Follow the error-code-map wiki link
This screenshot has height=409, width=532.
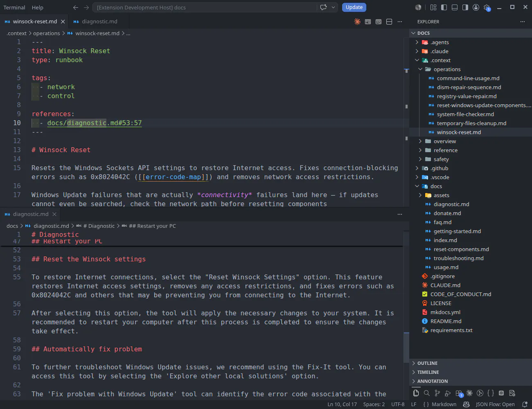pos(174,177)
